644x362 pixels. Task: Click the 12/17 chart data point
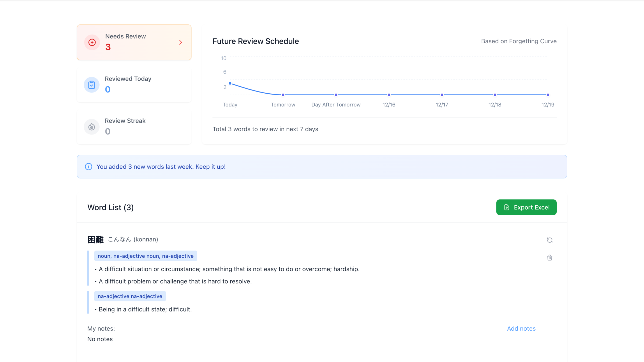(x=442, y=95)
